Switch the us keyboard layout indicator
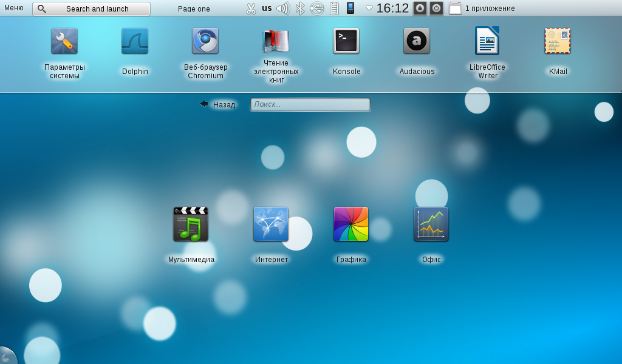 pyautogui.click(x=267, y=8)
